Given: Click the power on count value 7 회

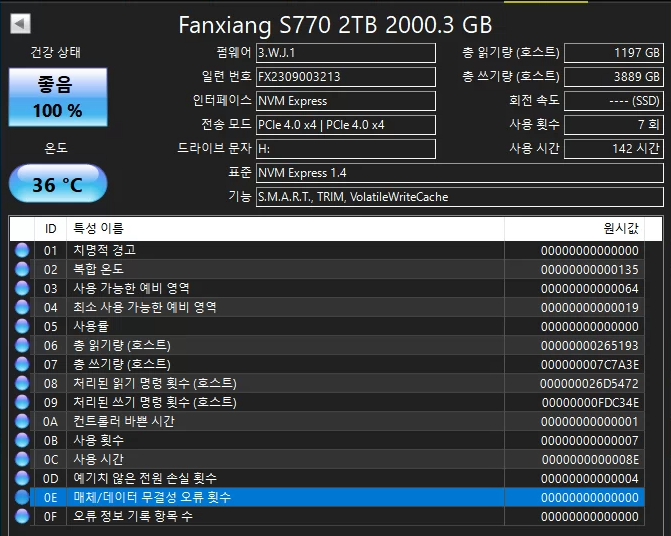Looking at the screenshot, I should coord(614,124).
